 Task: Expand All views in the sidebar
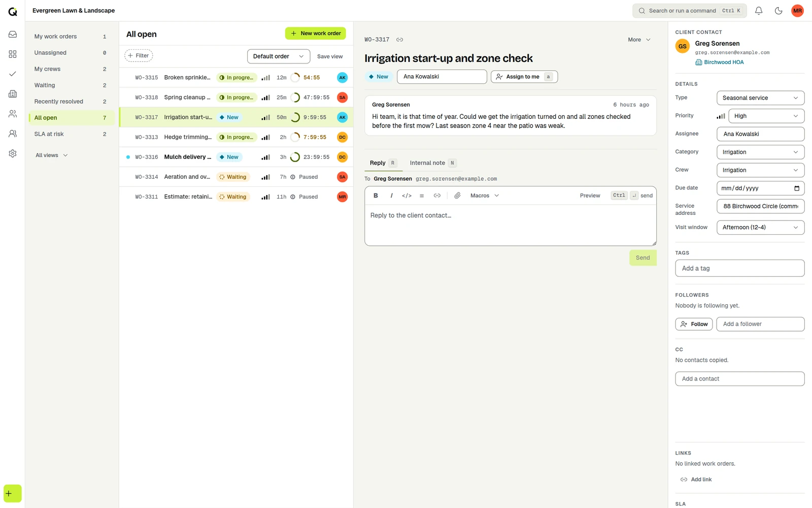[51, 155]
